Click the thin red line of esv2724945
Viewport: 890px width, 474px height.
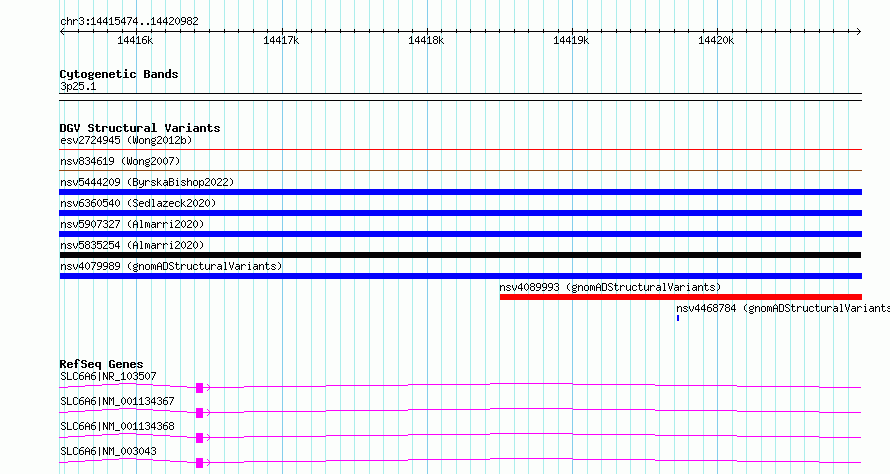pyautogui.click(x=461, y=150)
